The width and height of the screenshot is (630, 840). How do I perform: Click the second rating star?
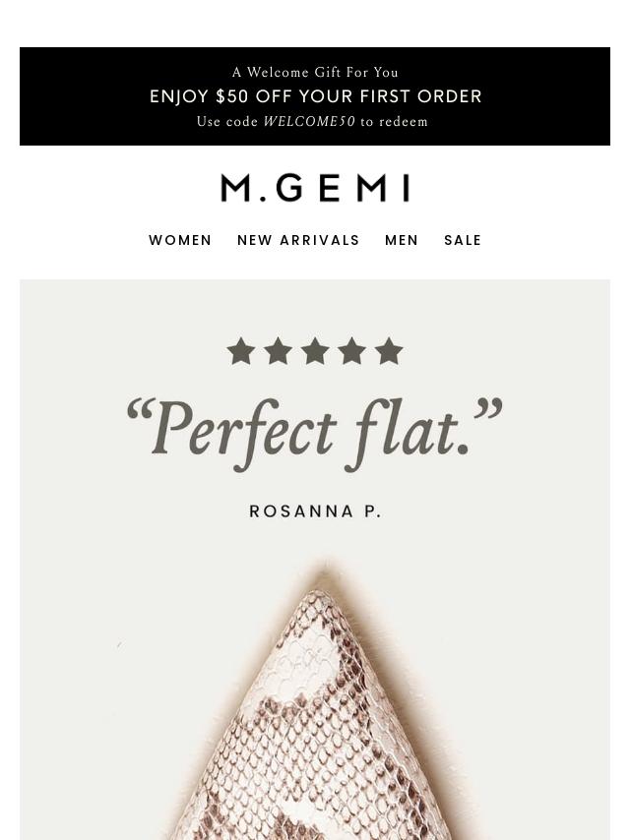point(278,351)
